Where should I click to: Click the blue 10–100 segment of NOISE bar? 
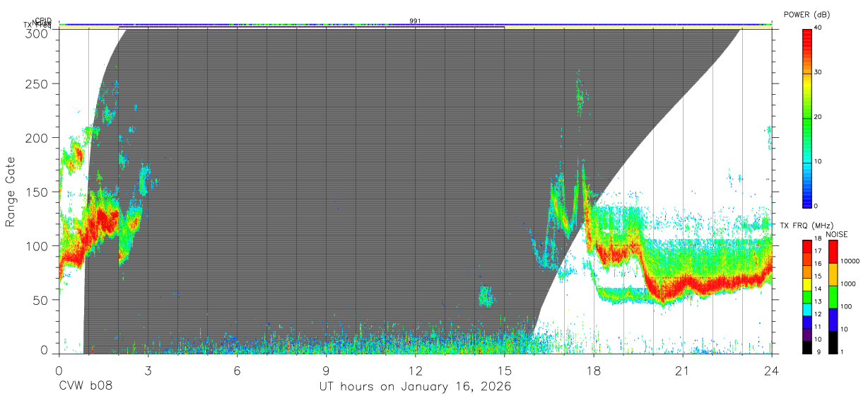coord(833,320)
